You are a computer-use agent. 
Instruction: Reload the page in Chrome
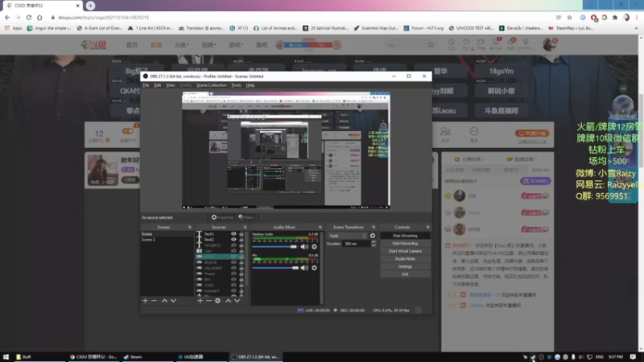[29, 18]
